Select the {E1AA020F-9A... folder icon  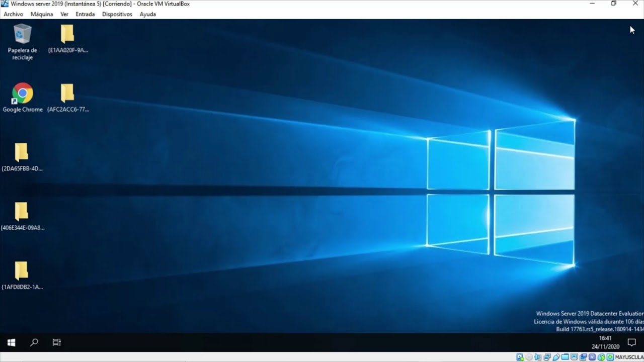click(68, 39)
